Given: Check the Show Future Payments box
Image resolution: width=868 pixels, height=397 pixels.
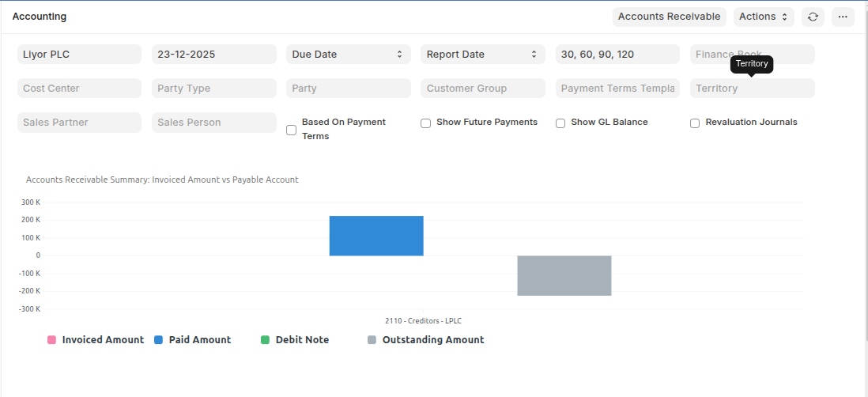Looking at the screenshot, I should (426, 123).
